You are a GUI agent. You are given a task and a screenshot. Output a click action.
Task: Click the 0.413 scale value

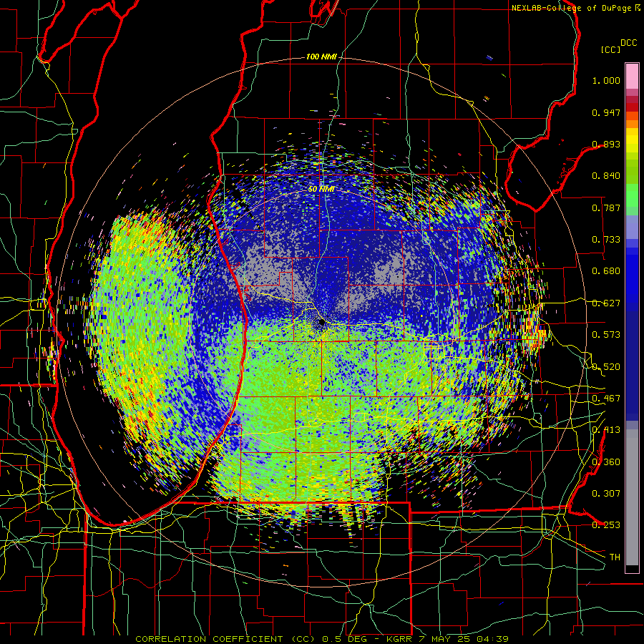pyautogui.click(x=606, y=430)
